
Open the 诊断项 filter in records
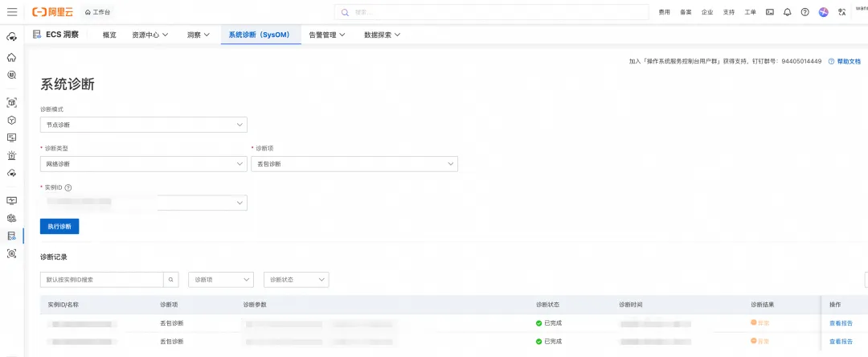point(221,280)
